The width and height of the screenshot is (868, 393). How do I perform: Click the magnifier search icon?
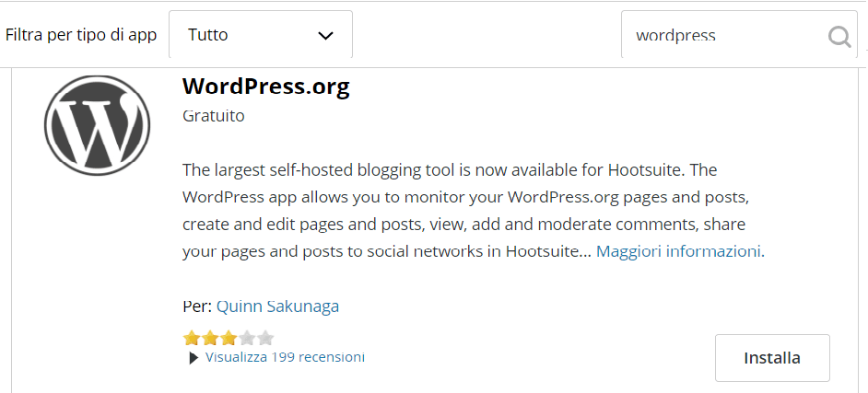839,37
